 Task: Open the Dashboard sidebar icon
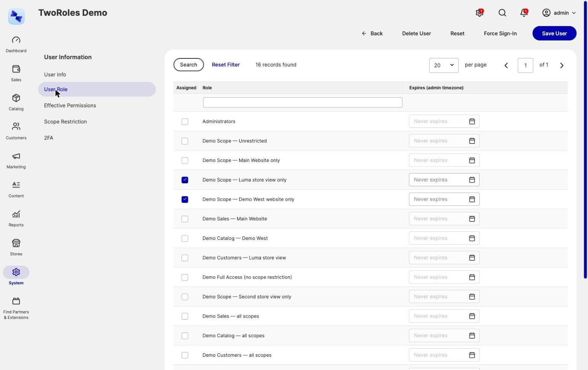tap(16, 40)
